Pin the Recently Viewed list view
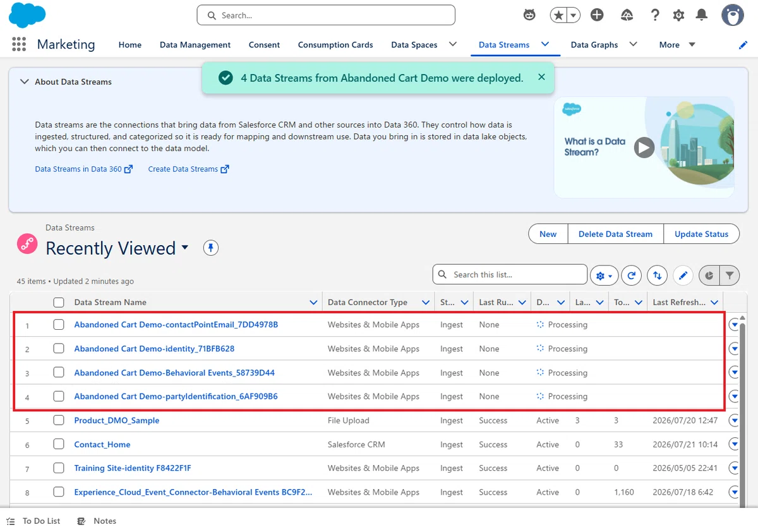The width and height of the screenshot is (758, 532). pos(211,248)
